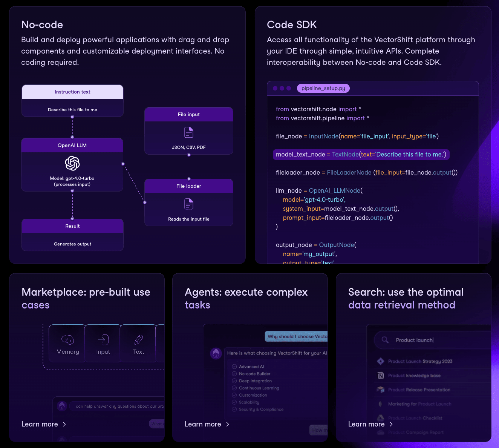Click the magnifying glass search icon

click(x=385, y=340)
